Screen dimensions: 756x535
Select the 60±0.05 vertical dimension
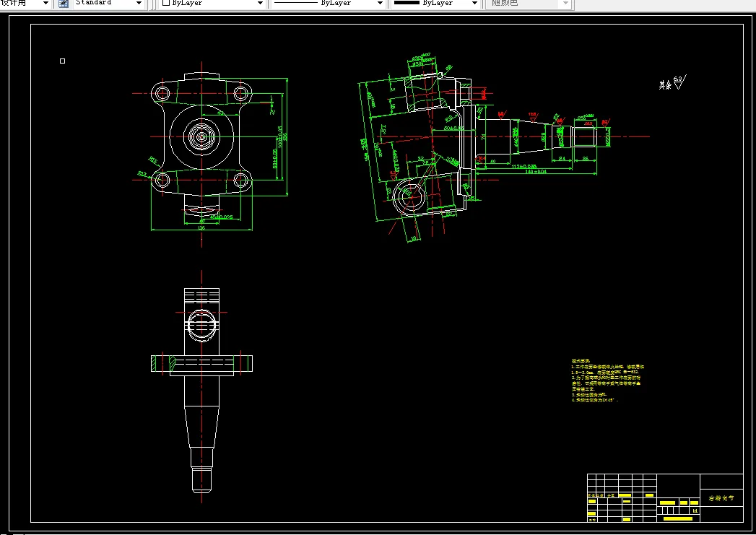[275, 159]
